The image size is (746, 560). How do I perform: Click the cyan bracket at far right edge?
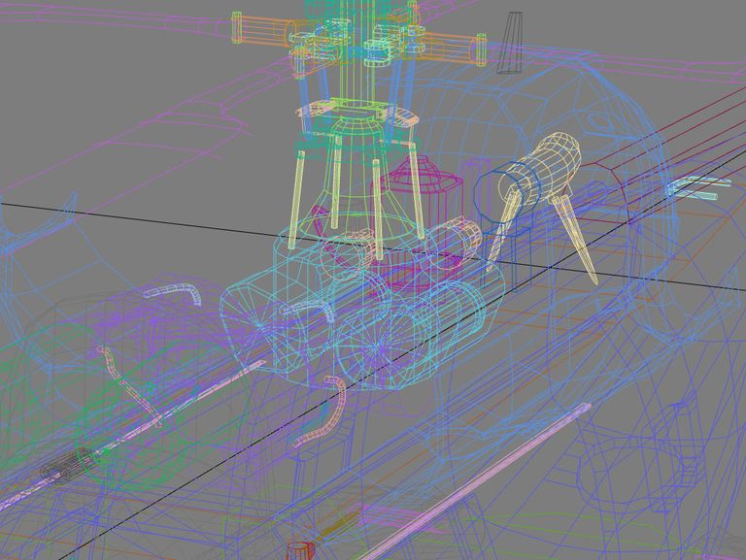(697, 189)
